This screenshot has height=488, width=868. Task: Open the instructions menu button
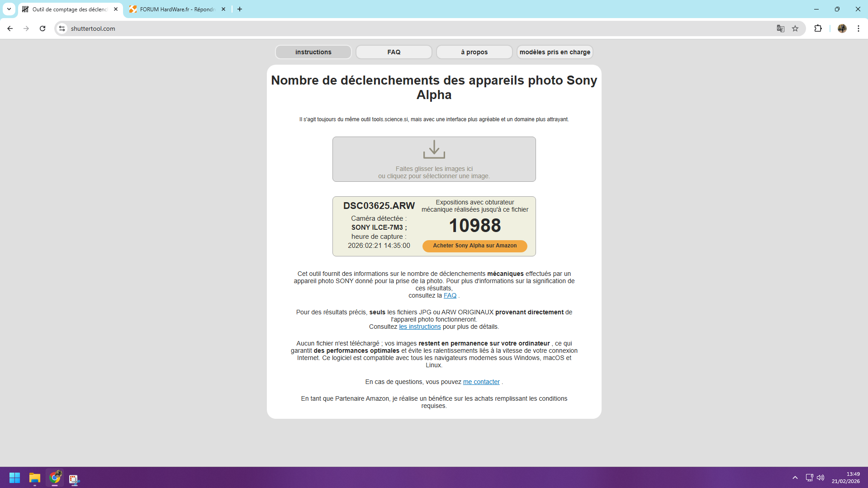coord(313,52)
